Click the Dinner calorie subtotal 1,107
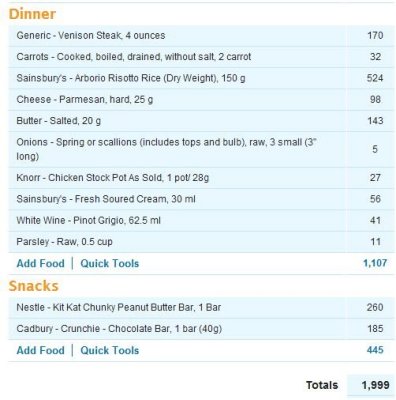396x400 pixels. pos(375,263)
